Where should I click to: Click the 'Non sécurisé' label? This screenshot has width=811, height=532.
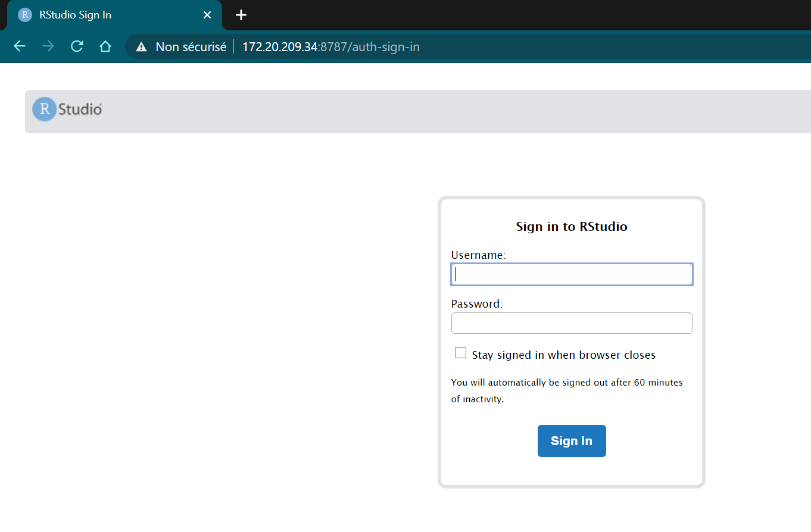[191, 47]
